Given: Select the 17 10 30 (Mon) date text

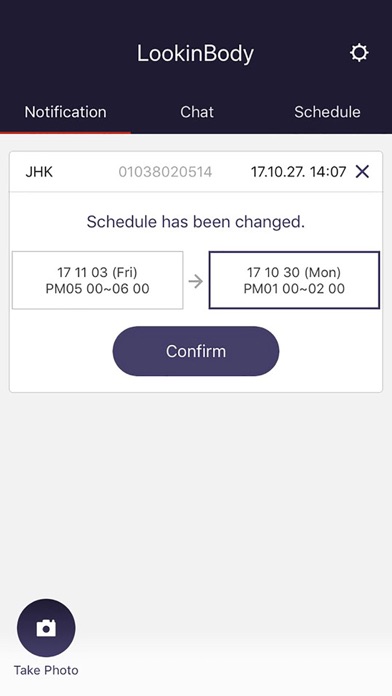Looking at the screenshot, I should pos(294,272).
